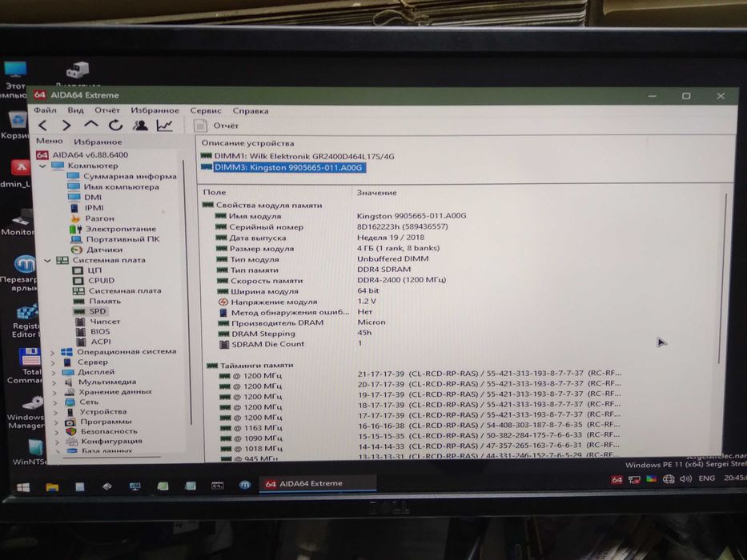Open the Конфигурация tree item
The width and height of the screenshot is (747, 560).
[x=104, y=441]
